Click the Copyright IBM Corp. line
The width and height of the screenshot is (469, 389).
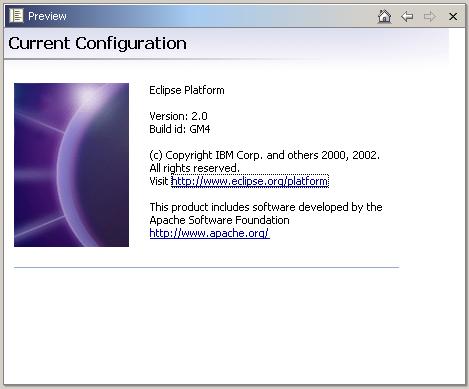[x=264, y=155]
